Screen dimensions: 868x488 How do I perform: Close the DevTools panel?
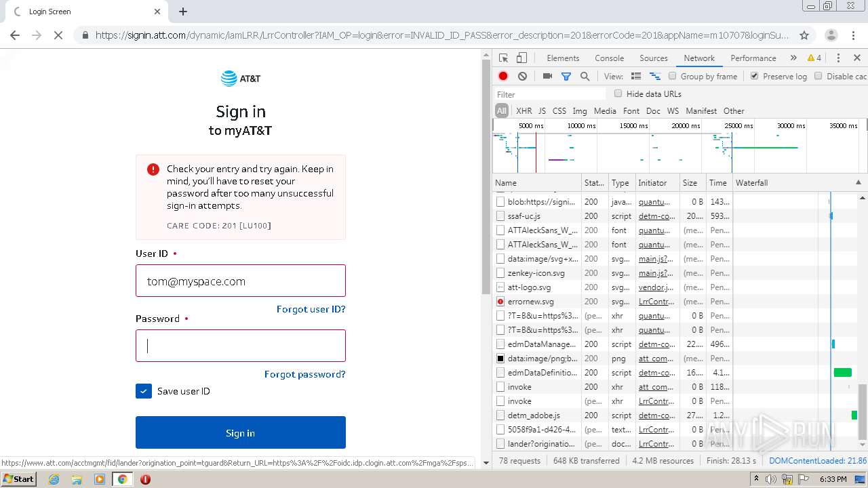pos(857,58)
